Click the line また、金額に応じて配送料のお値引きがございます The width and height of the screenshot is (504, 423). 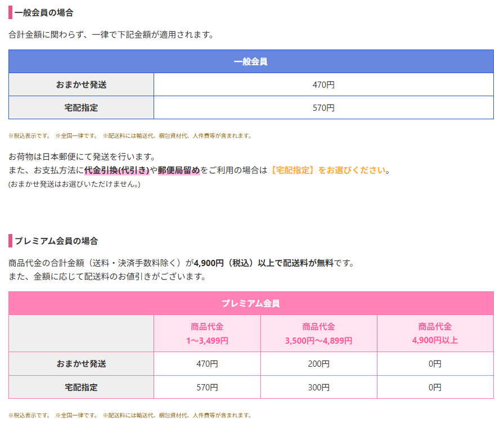[x=107, y=277]
